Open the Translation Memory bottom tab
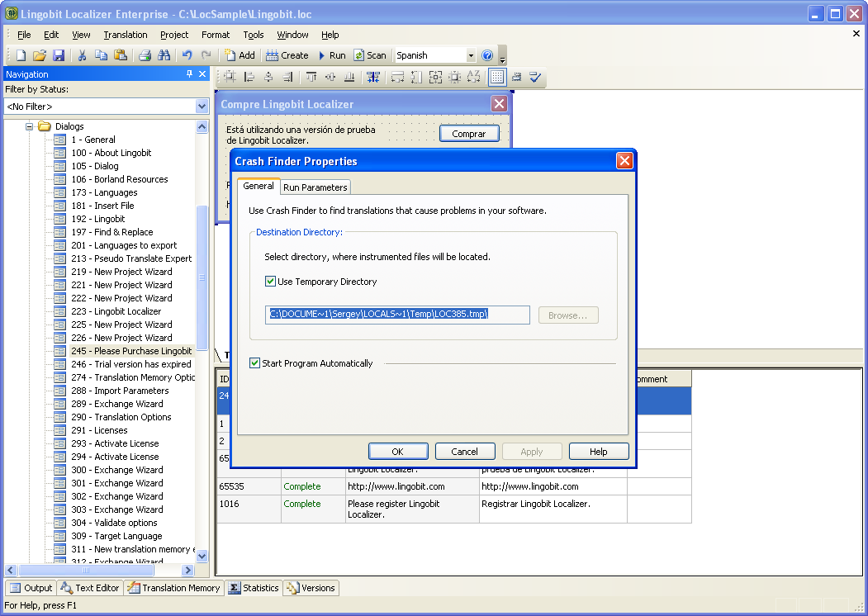The image size is (868, 616). (174, 588)
